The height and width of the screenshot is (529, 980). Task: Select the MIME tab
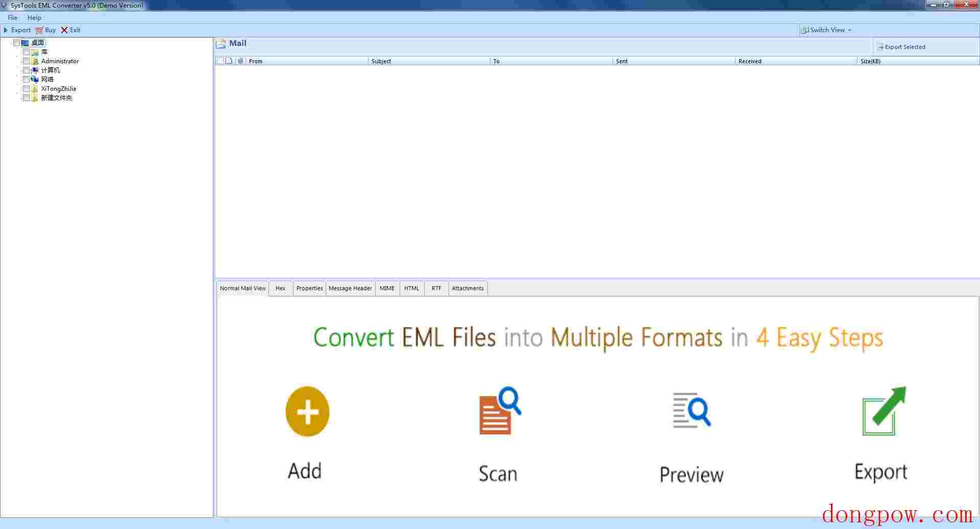(387, 288)
